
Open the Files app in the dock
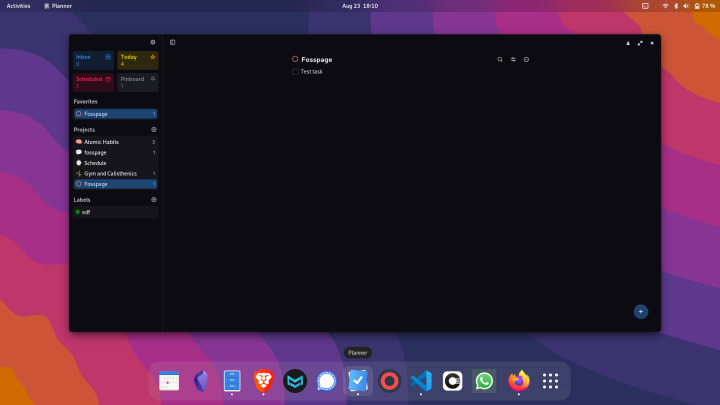pyautogui.click(x=232, y=381)
